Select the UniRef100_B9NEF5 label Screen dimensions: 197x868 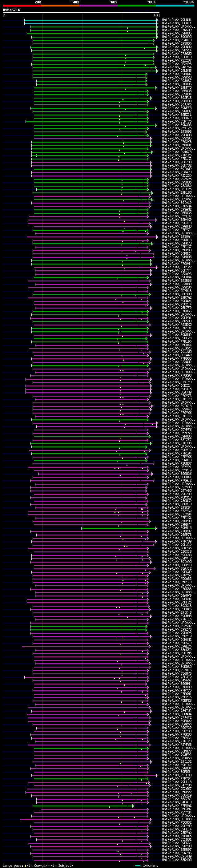click(177, 108)
